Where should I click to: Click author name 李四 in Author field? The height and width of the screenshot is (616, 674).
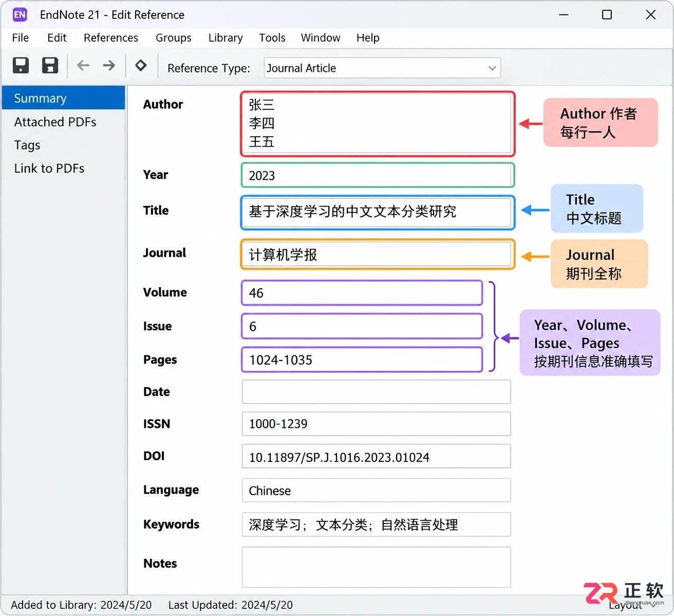262,123
